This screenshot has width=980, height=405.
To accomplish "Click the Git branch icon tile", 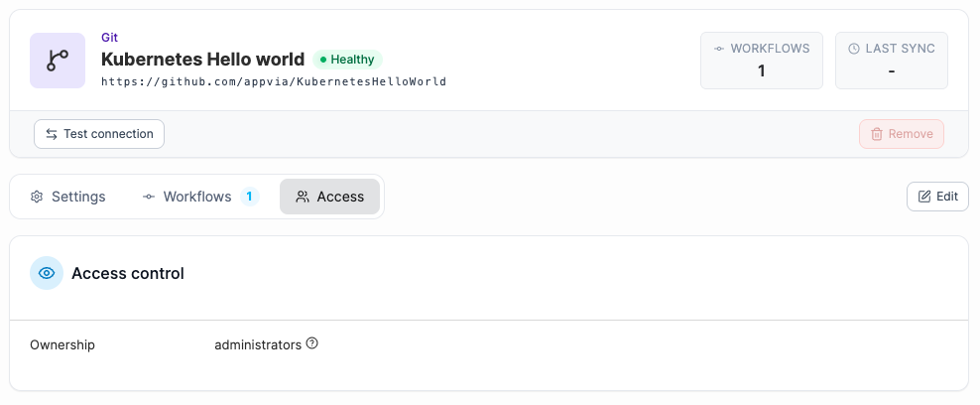I will pyautogui.click(x=58, y=61).
